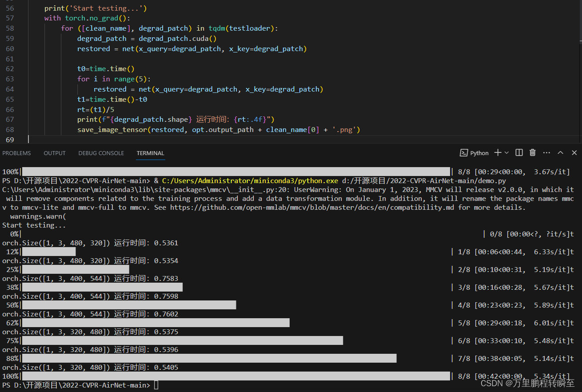
Task: Click the 0.5405 runtime output line
Action: click(x=90, y=367)
